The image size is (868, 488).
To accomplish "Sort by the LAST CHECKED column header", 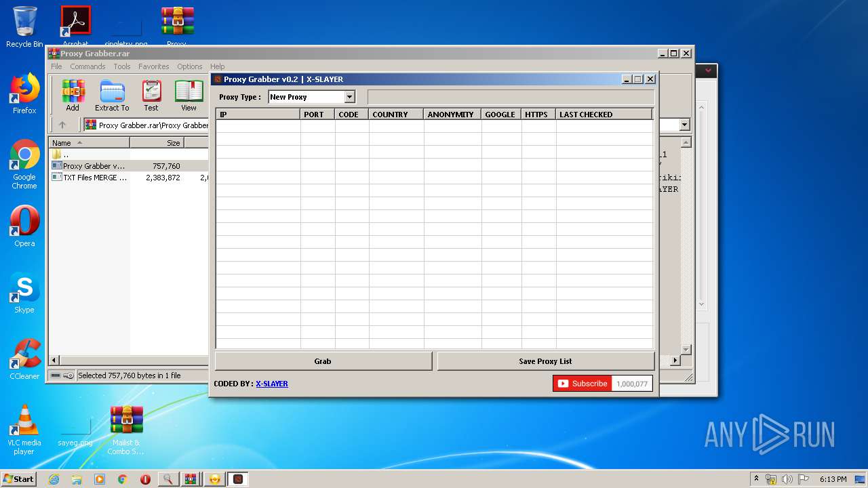I will (604, 115).
